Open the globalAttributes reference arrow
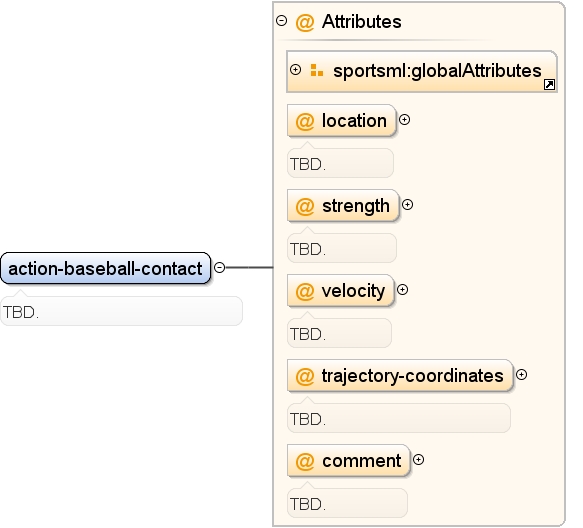 tap(550, 85)
